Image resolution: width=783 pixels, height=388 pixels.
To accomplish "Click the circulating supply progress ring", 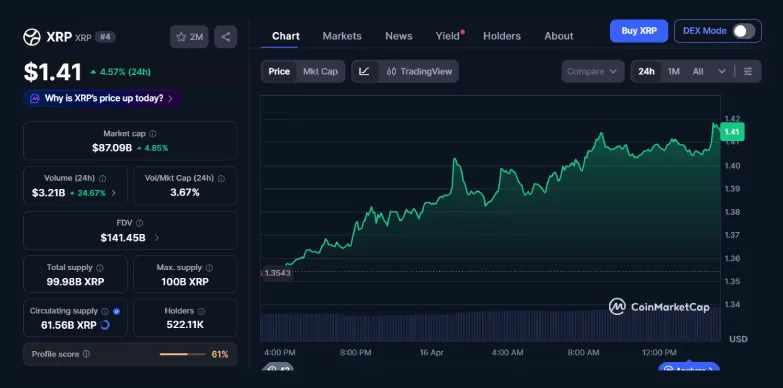I will point(105,325).
